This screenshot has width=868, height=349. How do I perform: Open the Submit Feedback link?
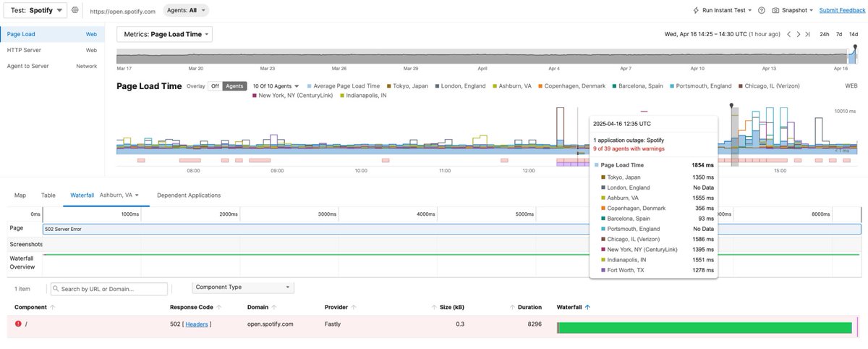point(842,11)
